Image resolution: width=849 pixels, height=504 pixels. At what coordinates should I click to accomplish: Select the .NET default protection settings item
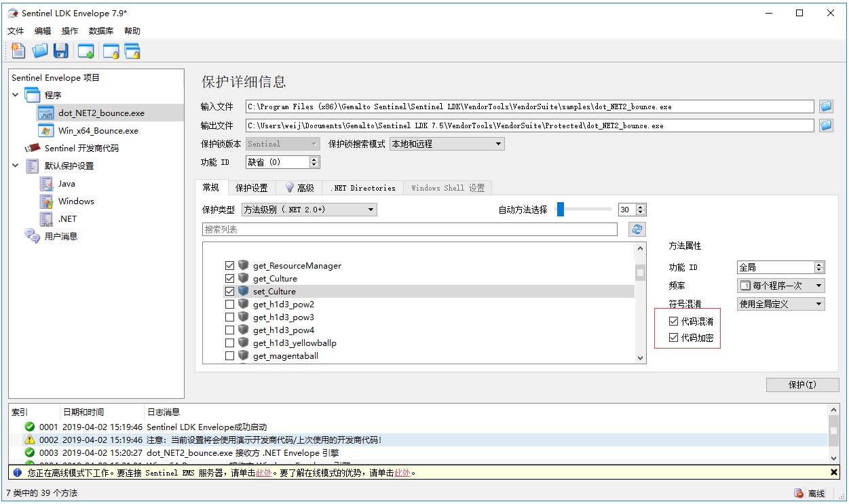click(x=67, y=218)
